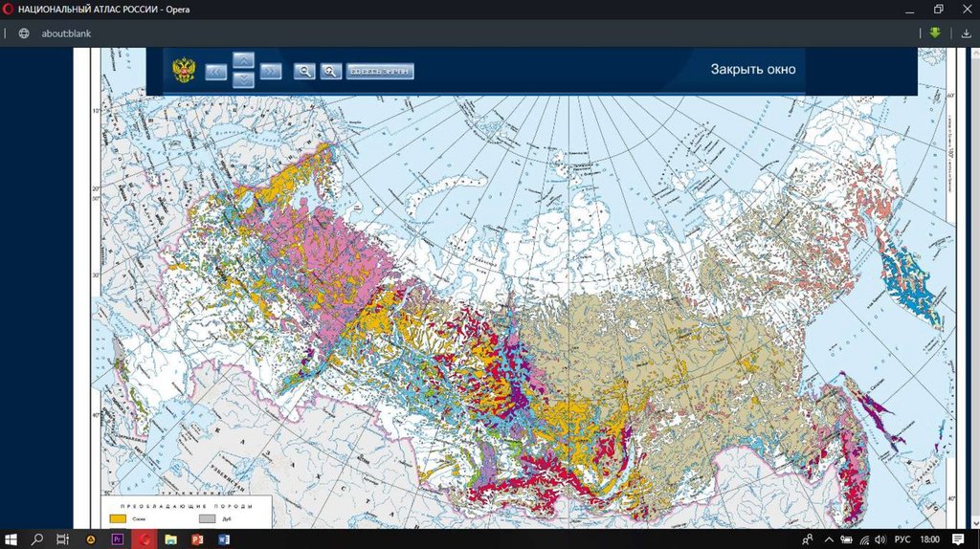This screenshot has width=980, height=549.
Task: Open the volume control in system tray
Action: tap(880, 539)
